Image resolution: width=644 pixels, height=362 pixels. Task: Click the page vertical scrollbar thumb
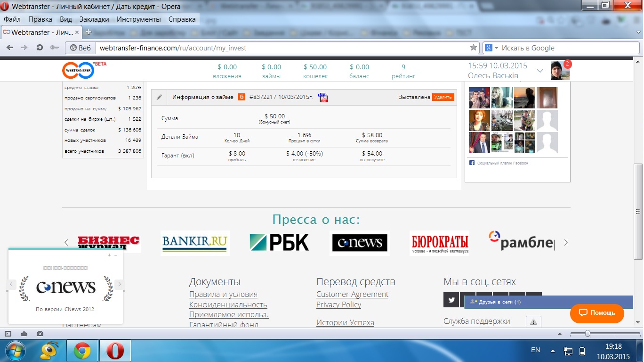(x=638, y=211)
